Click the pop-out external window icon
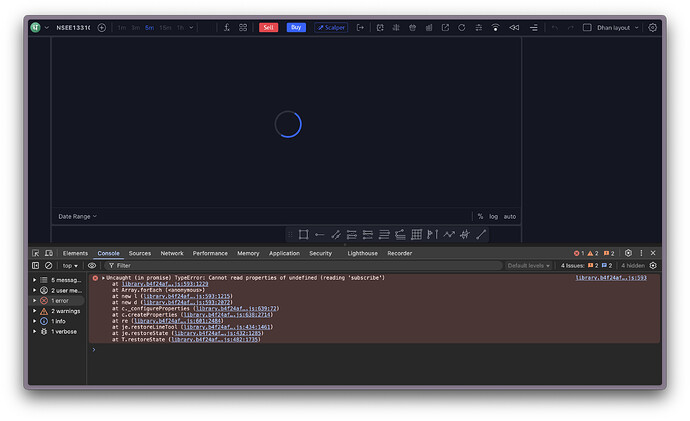690x421 pixels. point(445,27)
